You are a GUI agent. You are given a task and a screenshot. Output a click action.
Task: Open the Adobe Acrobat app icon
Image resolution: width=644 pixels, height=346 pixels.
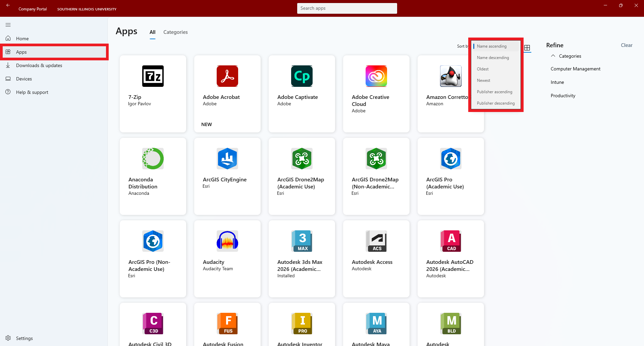tap(227, 76)
